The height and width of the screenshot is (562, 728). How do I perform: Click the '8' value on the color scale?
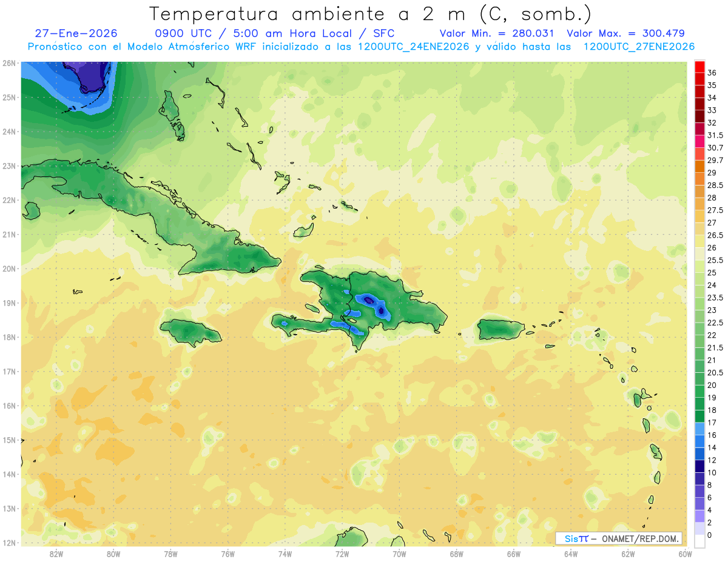tap(710, 485)
